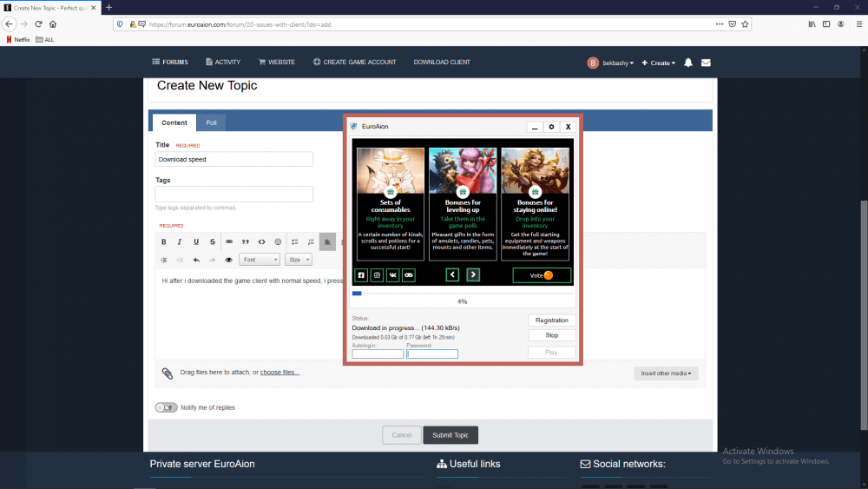Open the Activity menu item
This screenshot has width=868, height=489.
click(223, 63)
